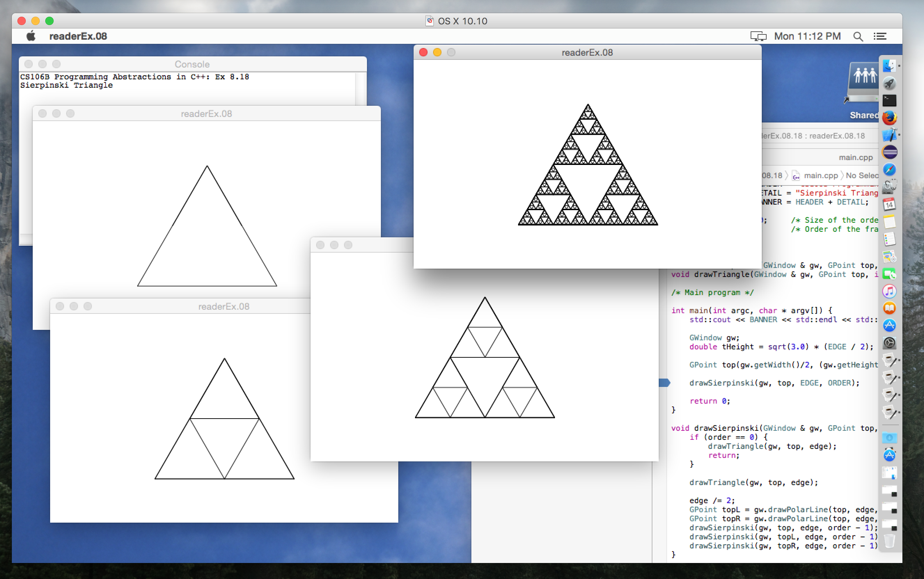Screen dimensions: 924x579
Task: Open the main.cpp jump bar dropdown
Action: tap(820, 175)
